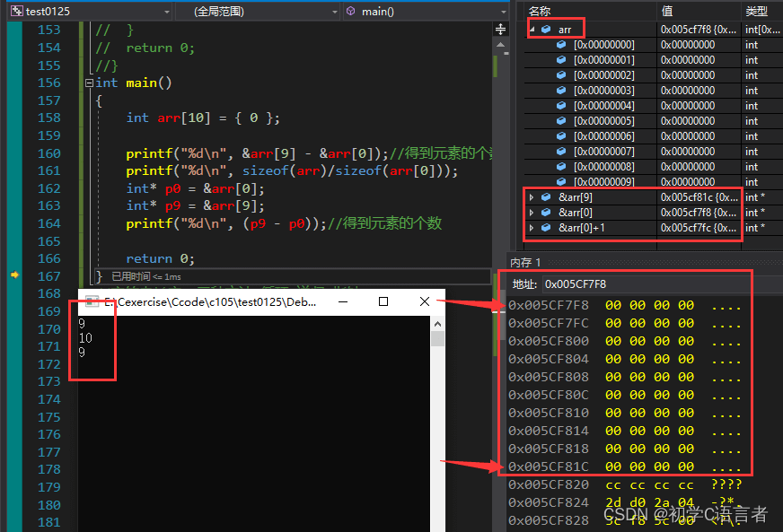Click the yellow execution arrow at line 167
Image resolution: width=783 pixels, height=532 pixels.
coord(14,275)
